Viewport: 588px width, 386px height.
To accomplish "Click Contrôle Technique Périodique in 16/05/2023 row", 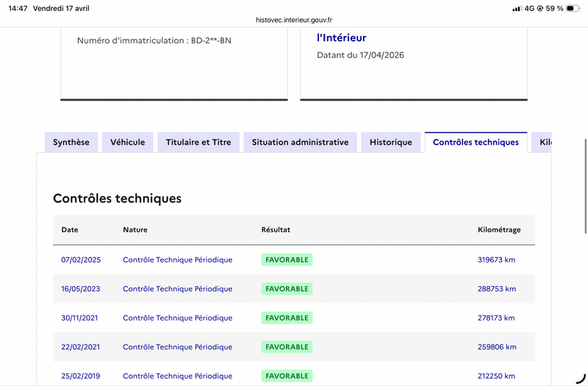I will 178,289.
